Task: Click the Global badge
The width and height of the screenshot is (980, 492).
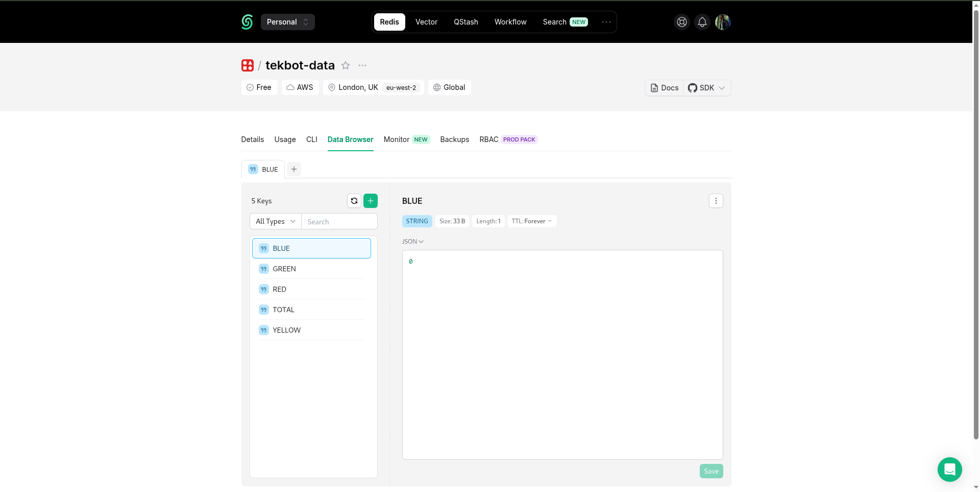Action: coord(450,87)
